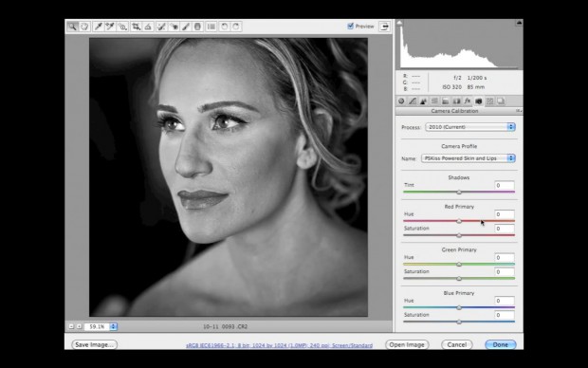Click the Green Primary Hue slider handle

[x=459, y=265]
